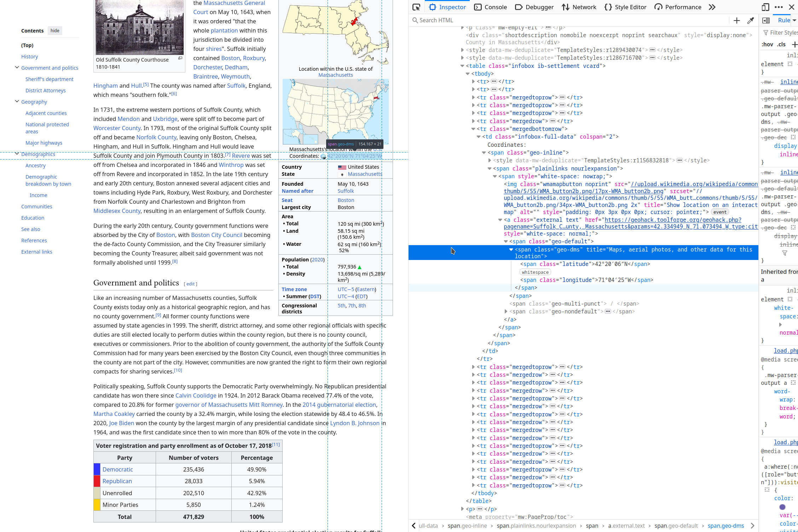Viewport: 798px width, 532px height.
Task: Click the whitespace badge in markup
Action: [535, 272]
